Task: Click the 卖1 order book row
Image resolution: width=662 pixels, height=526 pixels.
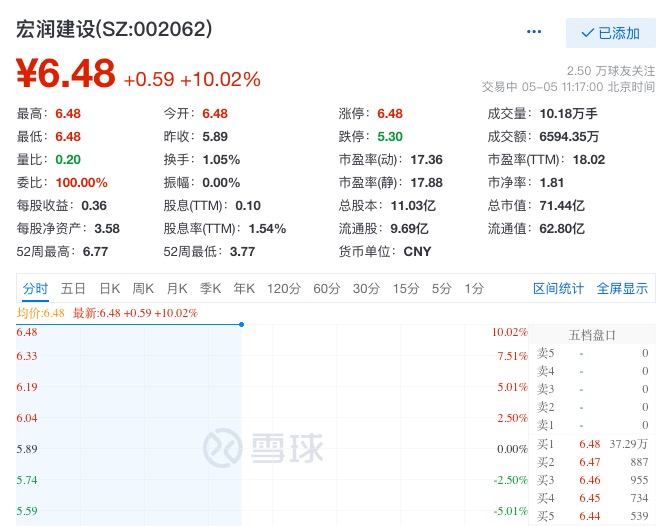Action: click(592, 425)
